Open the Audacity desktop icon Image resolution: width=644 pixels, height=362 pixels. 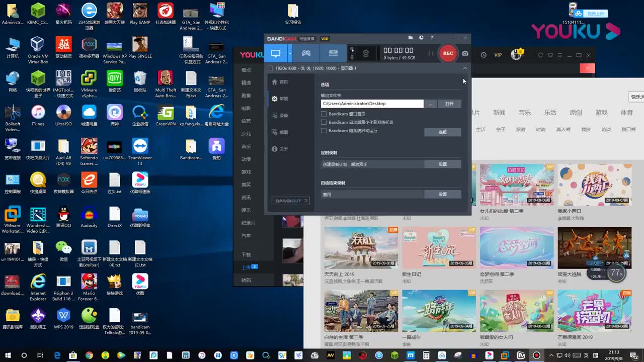point(89,217)
